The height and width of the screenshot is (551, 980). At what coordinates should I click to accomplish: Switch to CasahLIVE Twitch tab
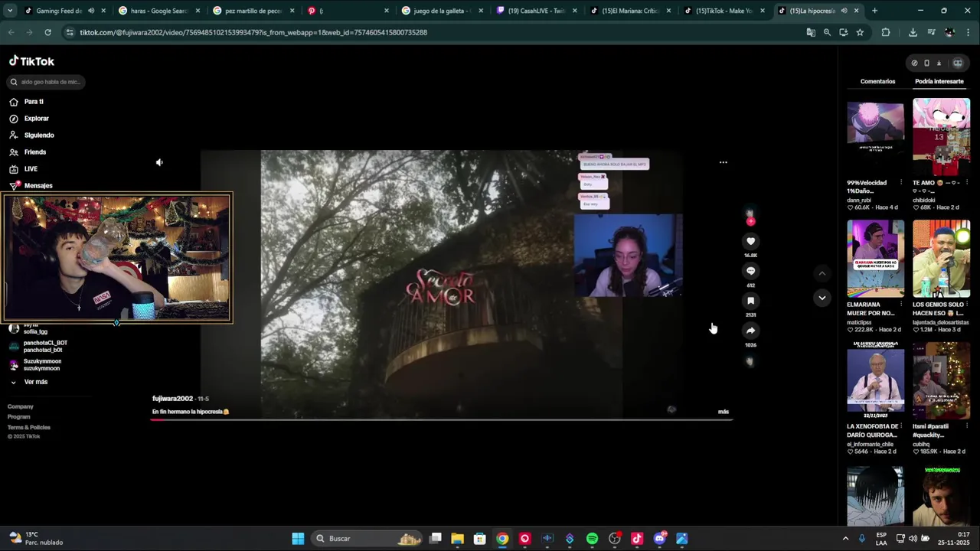click(x=536, y=11)
